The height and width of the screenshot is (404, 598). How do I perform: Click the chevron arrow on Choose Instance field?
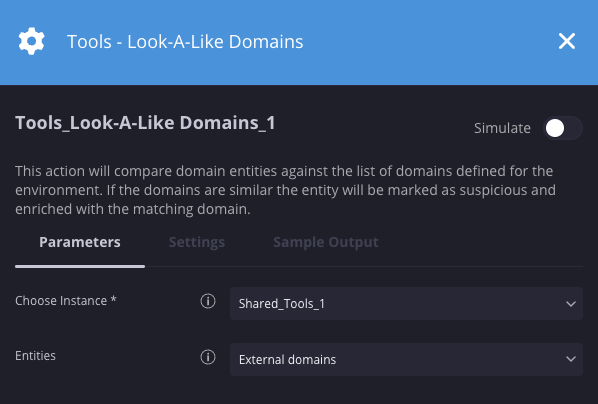571,304
